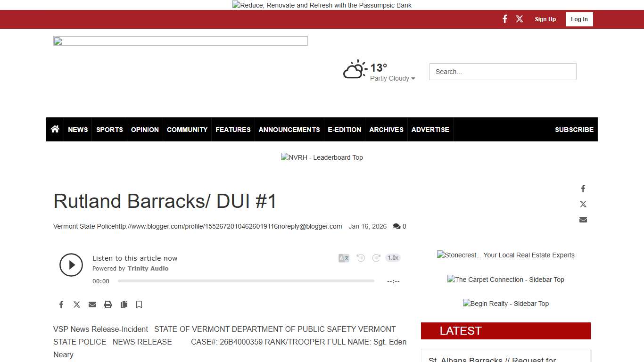Open the E-EDITION menu item
644x362 pixels.
click(345, 130)
